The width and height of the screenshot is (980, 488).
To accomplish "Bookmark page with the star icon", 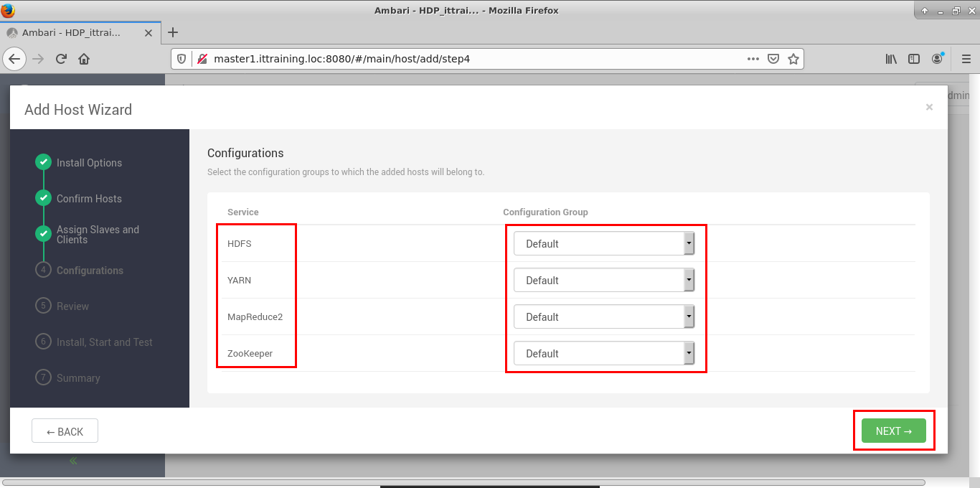I will [x=793, y=59].
